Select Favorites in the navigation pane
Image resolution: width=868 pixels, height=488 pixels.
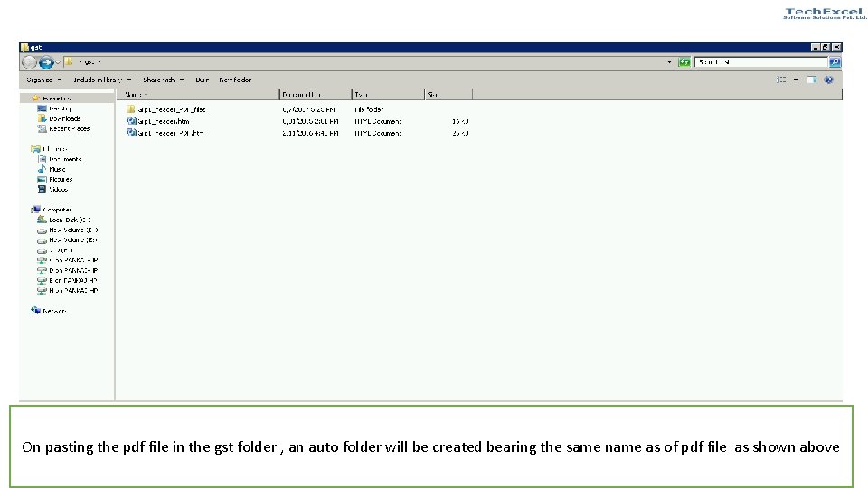pyautogui.click(x=56, y=99)
